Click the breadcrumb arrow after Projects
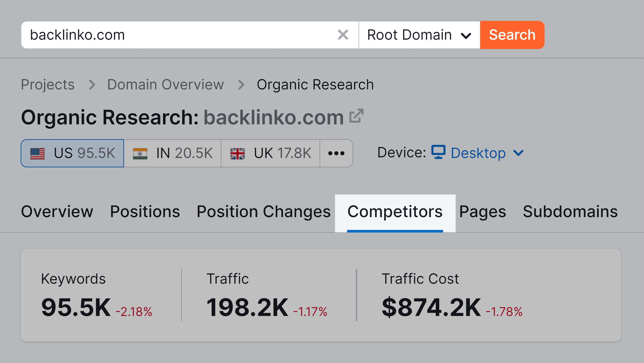 tap(92, 84)
